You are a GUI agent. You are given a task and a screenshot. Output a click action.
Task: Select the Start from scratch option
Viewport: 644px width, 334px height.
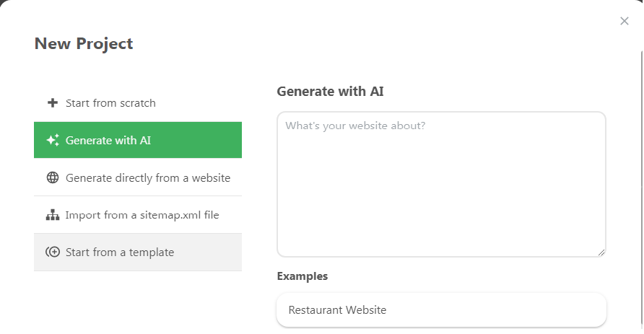[x=110, y=103]
